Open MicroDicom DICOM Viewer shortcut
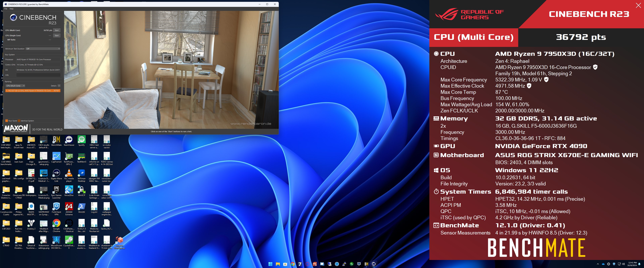 [x=57, y=243]
